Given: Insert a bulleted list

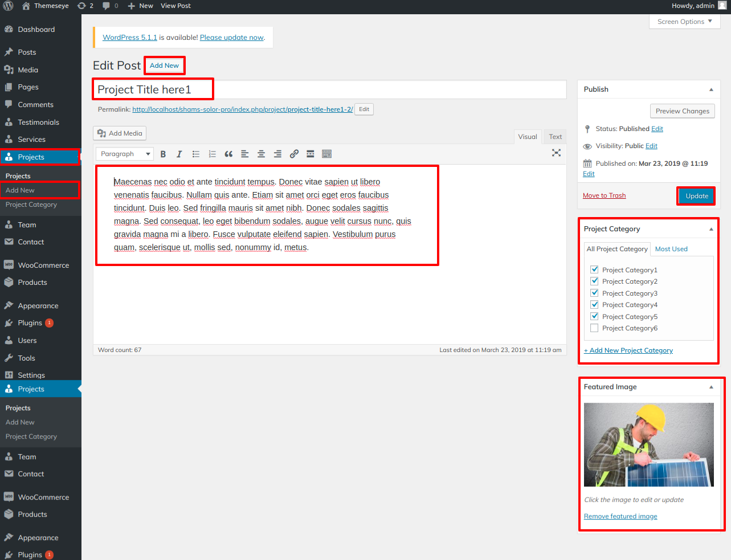Looking at the screenshot, I should click(196, 154).
